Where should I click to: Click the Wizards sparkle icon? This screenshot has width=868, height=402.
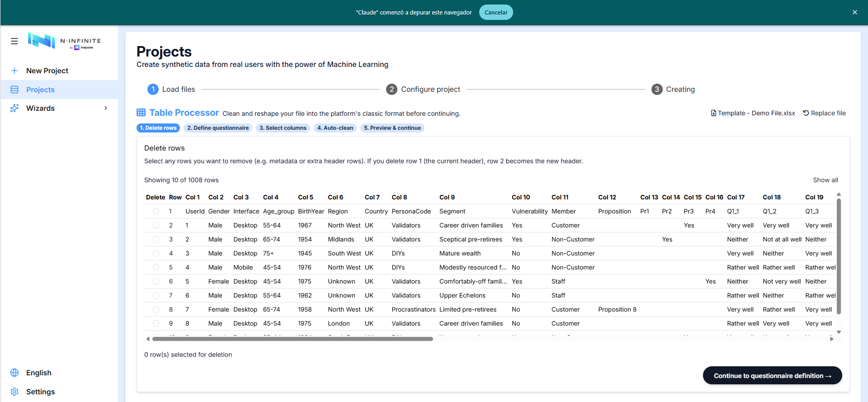[14, 108]
